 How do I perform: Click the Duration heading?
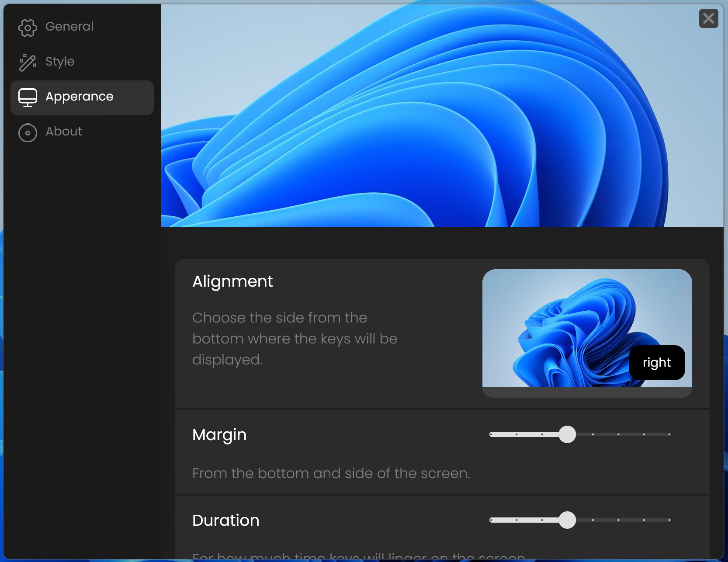pyautogui.click(x=226, y=520)
